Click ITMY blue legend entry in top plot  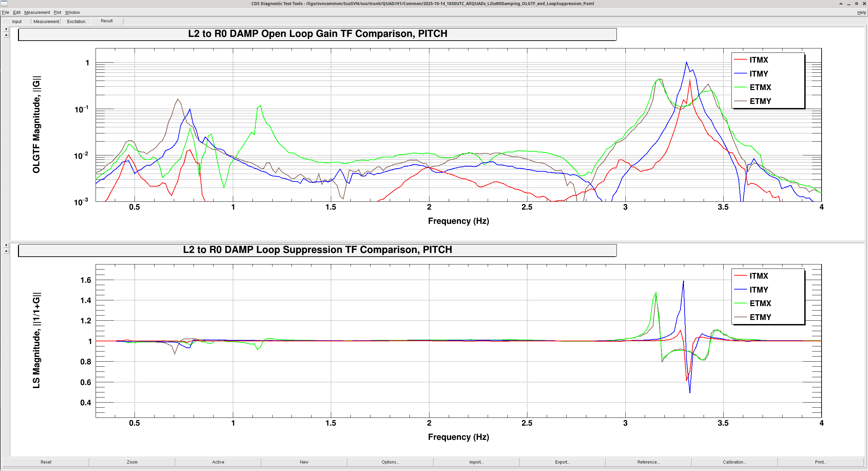[x=759, y=74]
